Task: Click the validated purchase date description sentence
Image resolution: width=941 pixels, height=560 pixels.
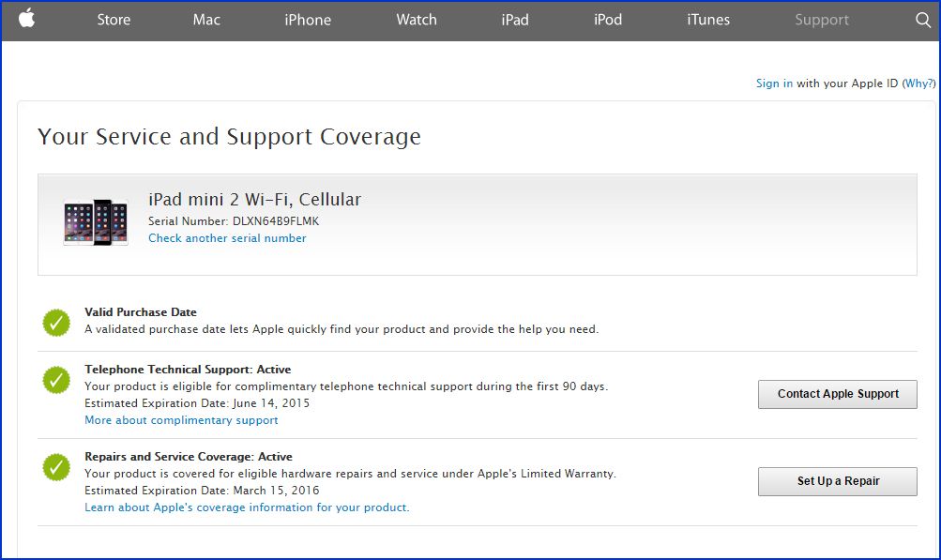Action: (x=341, y=329)
